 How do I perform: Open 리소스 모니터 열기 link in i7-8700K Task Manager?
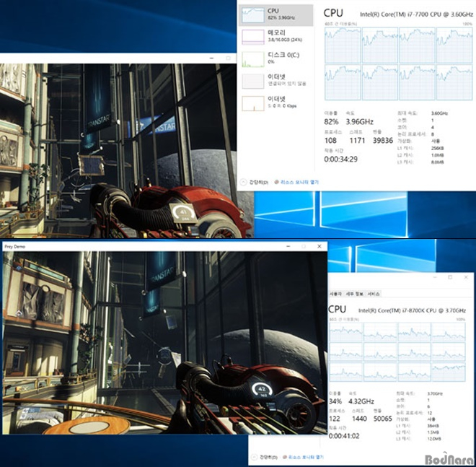(303, 457)
